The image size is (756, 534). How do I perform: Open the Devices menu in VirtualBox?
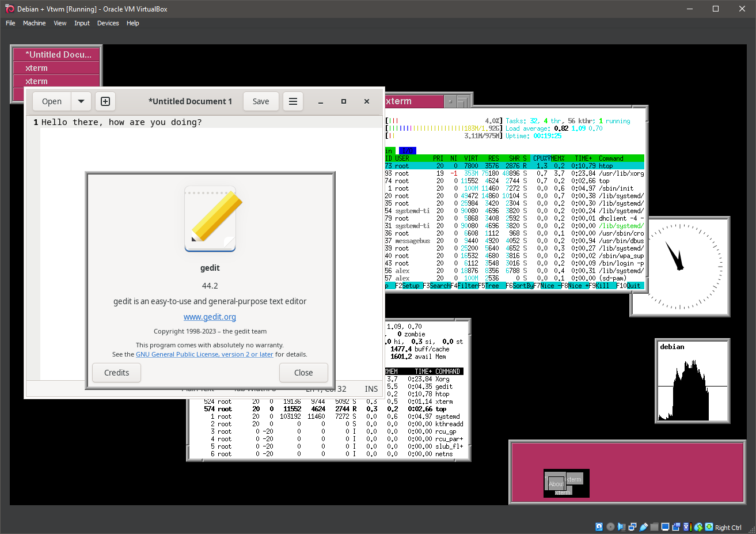pos(108,23)
